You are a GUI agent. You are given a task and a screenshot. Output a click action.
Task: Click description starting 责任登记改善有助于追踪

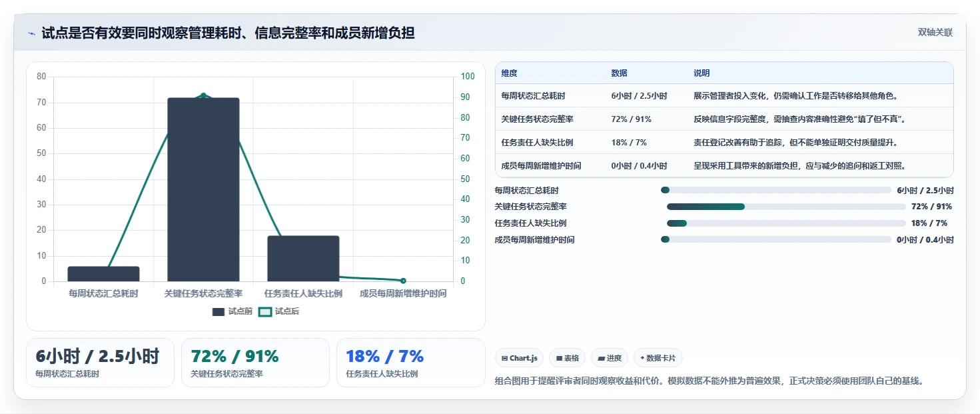click(x=795, y=143)
